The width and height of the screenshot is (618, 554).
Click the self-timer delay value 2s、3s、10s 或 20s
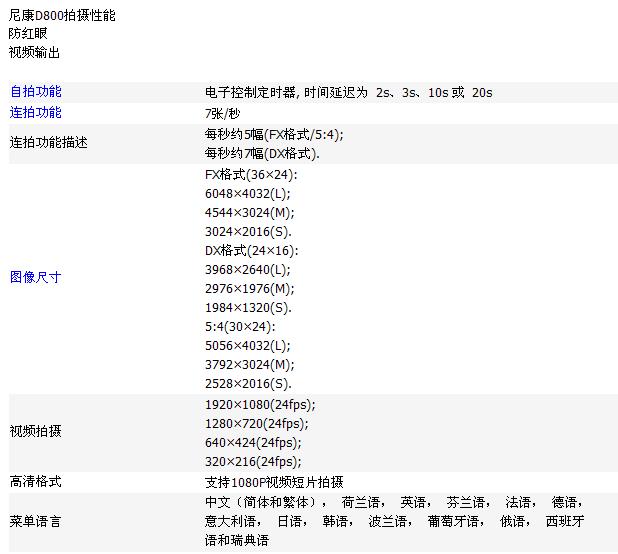[x=434, y=93]
